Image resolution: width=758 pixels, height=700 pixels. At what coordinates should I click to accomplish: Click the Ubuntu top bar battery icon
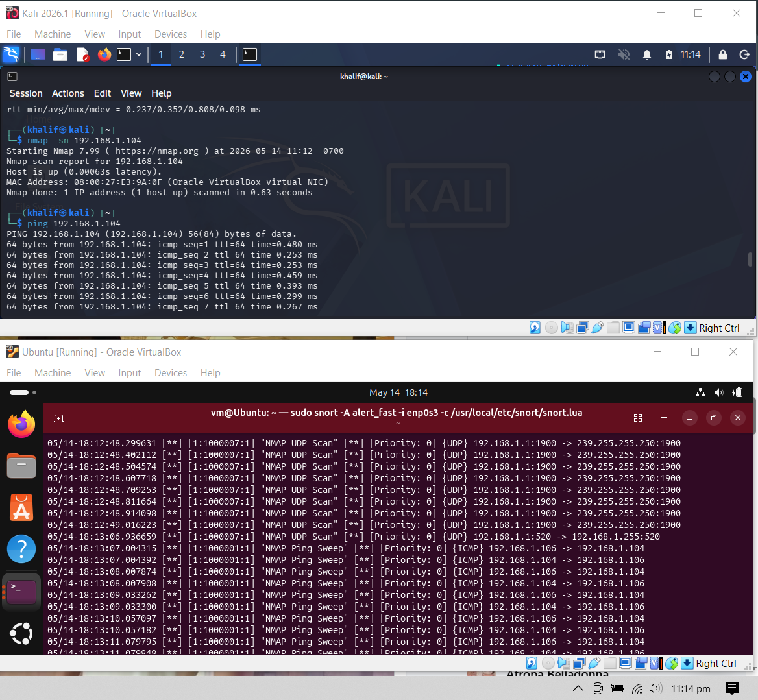point(738,392)
